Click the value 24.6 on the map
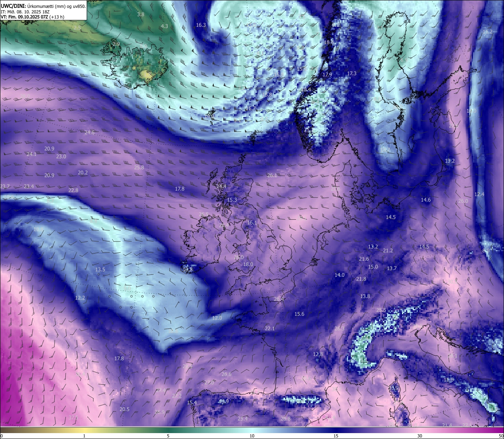The image size is (504, 439). [89, 132]
